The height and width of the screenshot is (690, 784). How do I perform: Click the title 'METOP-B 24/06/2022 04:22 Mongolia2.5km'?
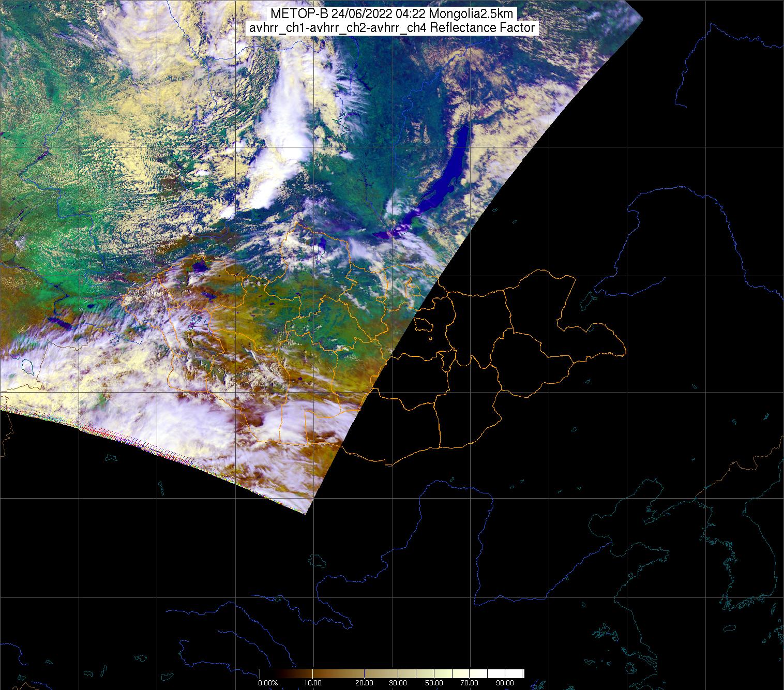(x=391, y=14)
